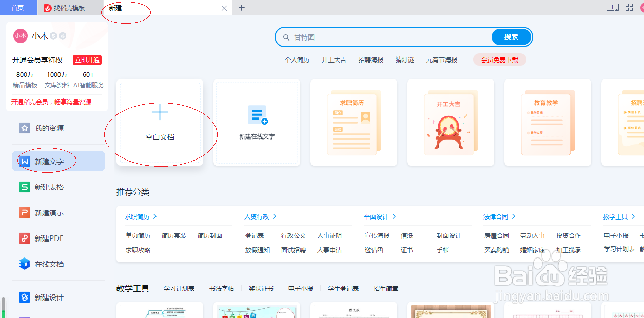644x318 pixels.
Task: Click the 猜灯谜 suggestion link
Action: 405,60
